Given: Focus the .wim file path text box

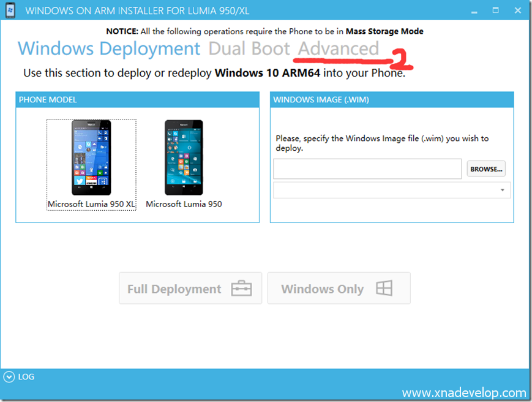Looking at the screenshot, I should pos(367,169).
